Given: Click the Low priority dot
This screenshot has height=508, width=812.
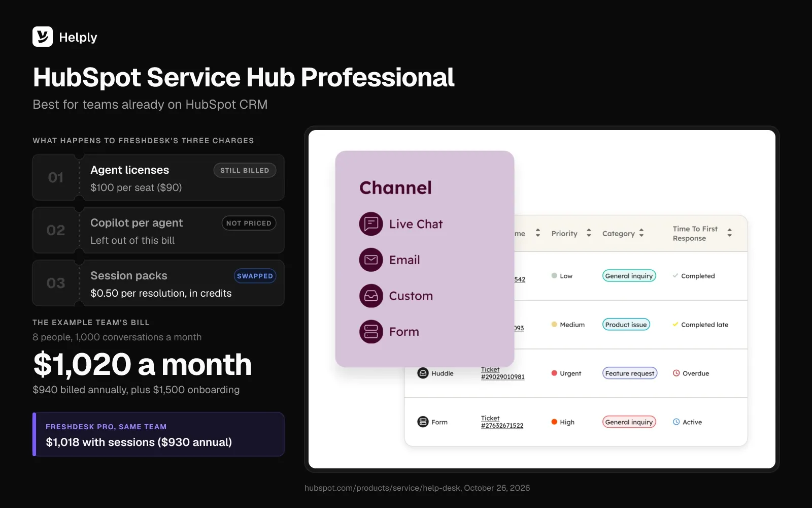Looking at the screenshot, I should (x=554, y=276).
